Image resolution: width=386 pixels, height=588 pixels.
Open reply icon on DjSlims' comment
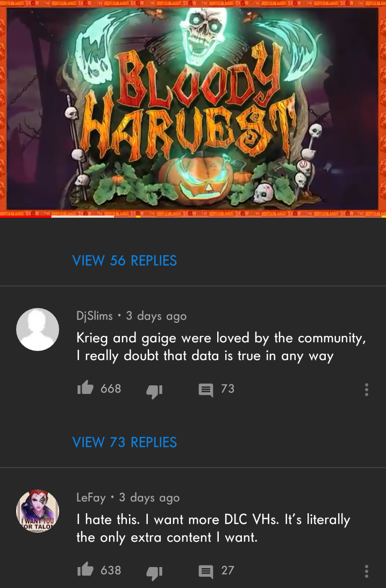(x=205, y=390)
